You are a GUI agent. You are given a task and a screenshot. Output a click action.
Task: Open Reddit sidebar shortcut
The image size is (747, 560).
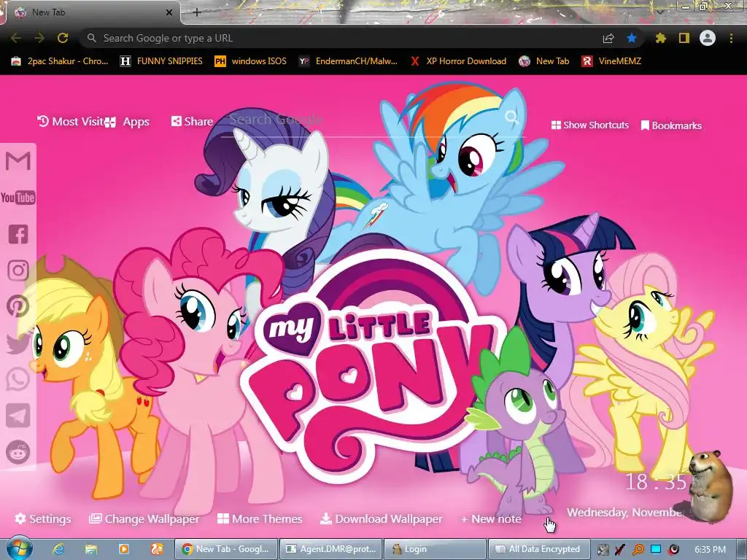click(x=18, y=452)
